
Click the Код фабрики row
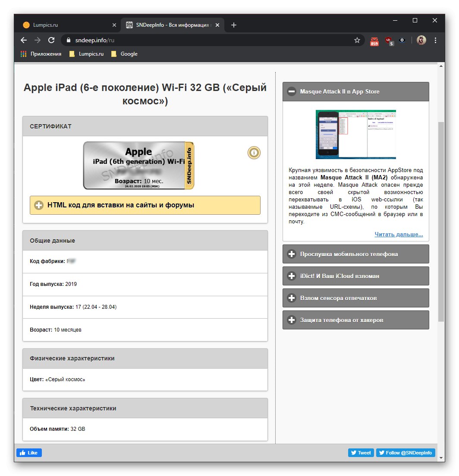(145, 262)
